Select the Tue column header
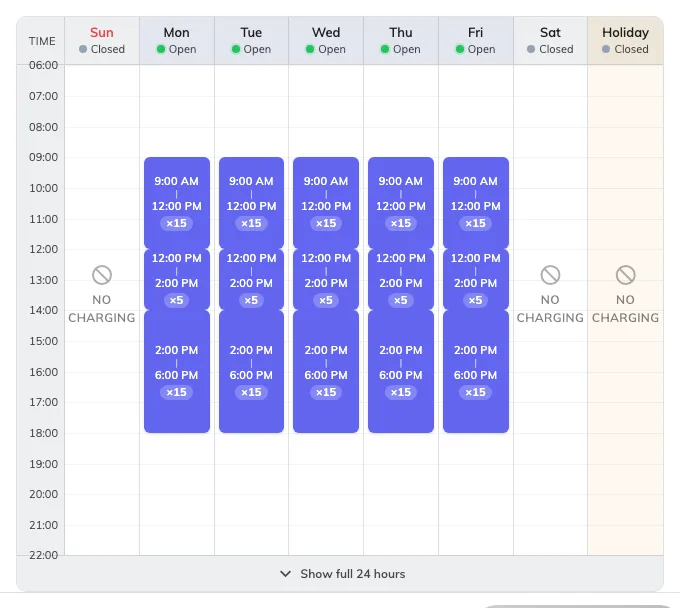This screenshot has width=680, height=608. coord(252,41)
